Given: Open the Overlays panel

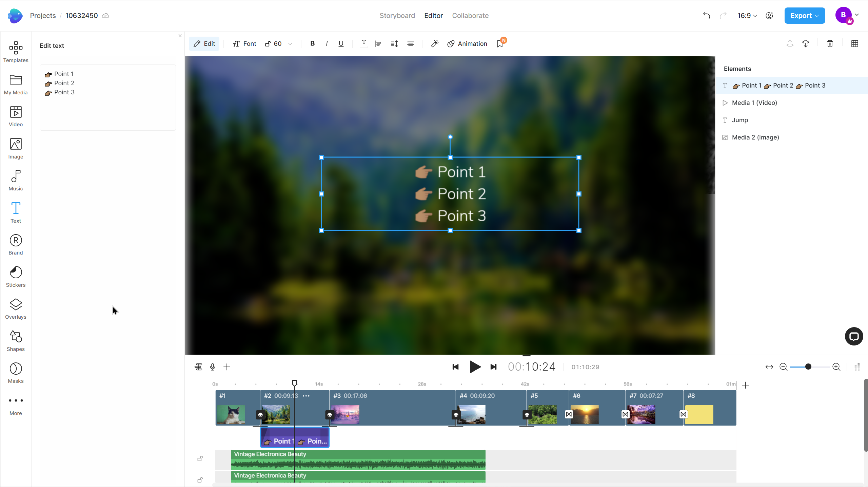Looking at the screenshot, I should coord(16,308).
